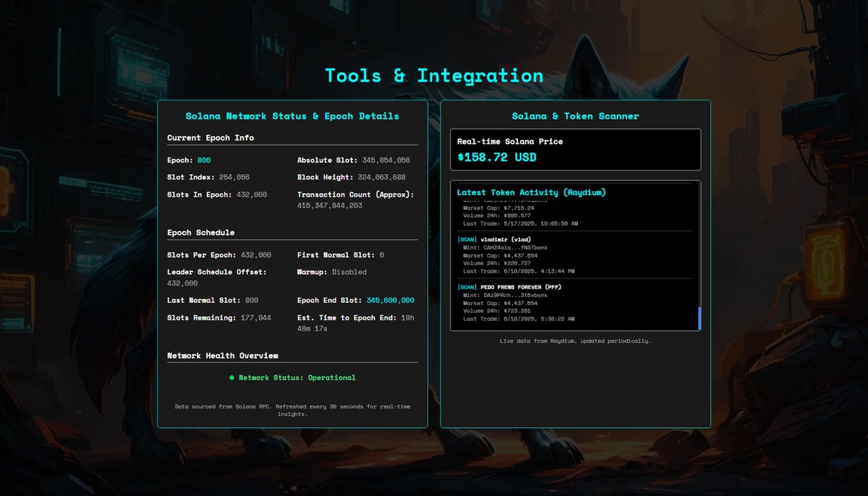
Task: Click the Tools & Integration page heading
Action: pos(434,75)
